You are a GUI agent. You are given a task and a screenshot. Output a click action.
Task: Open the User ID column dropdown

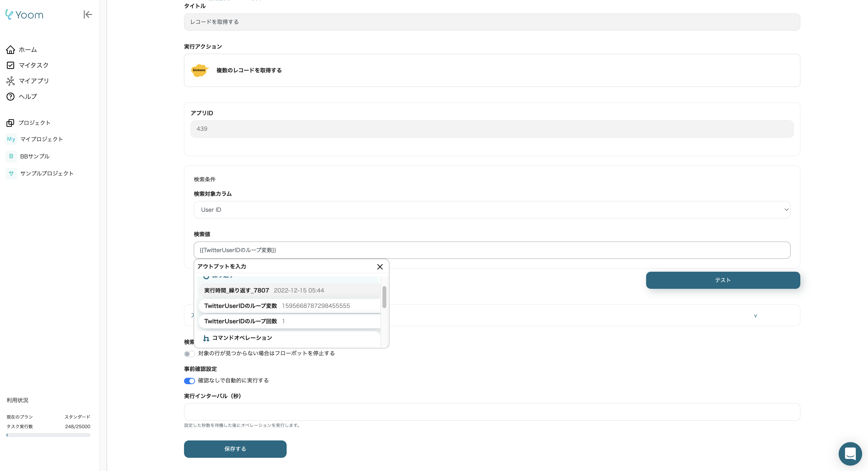[x=492, y=210]
